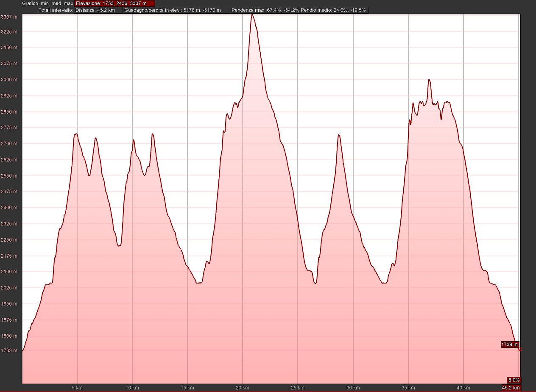Click the highest summit peak near 21 km
Image resolution: width=536 pixels, height=392 pixels.
[x=252, y=15]
